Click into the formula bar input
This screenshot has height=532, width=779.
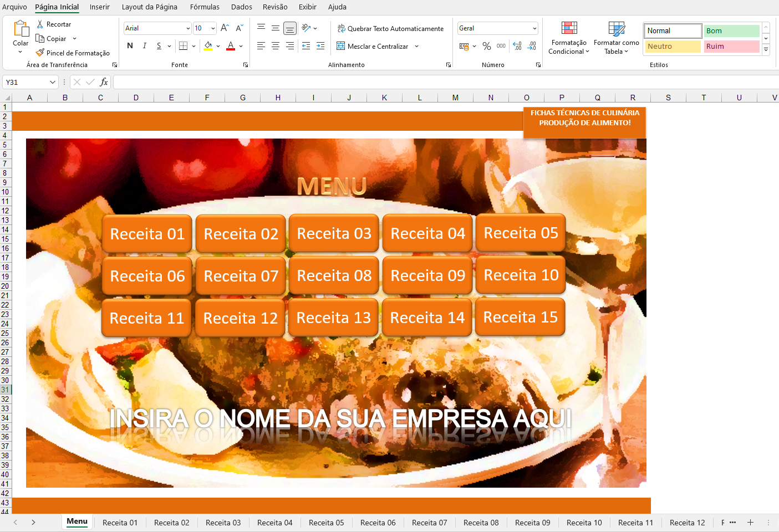pos(444,82)
